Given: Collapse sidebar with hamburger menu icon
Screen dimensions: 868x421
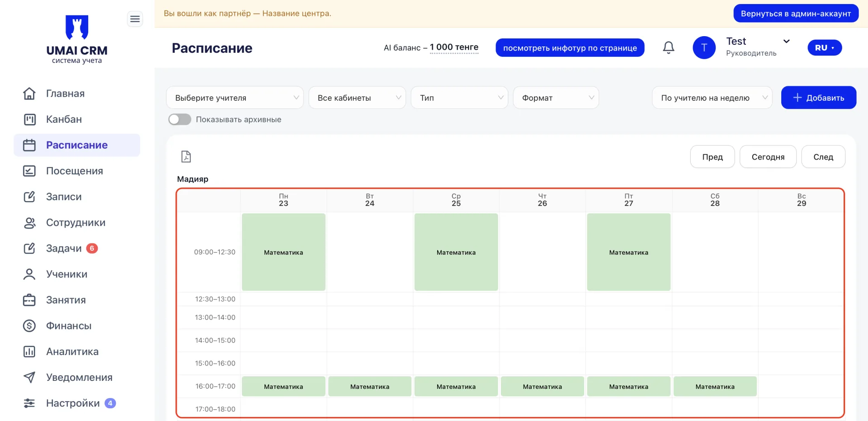Looking at the screenshot, I should tap(135, 19).
